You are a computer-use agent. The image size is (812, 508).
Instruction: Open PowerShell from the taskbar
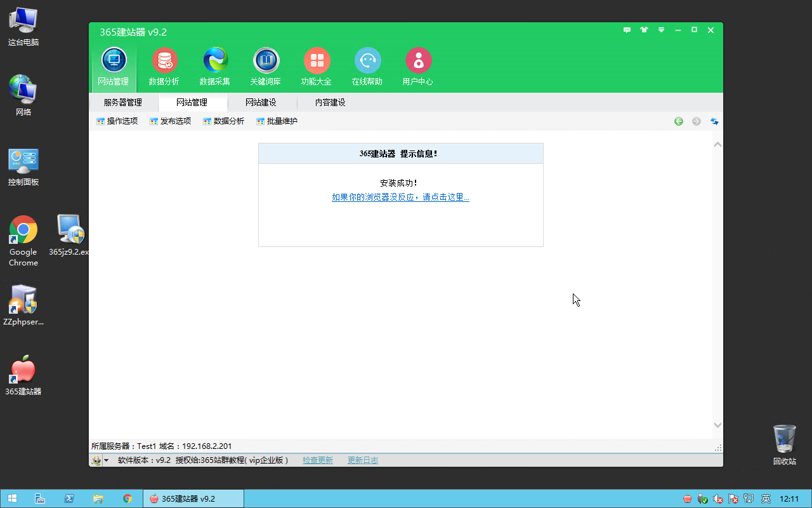[69, 498]
